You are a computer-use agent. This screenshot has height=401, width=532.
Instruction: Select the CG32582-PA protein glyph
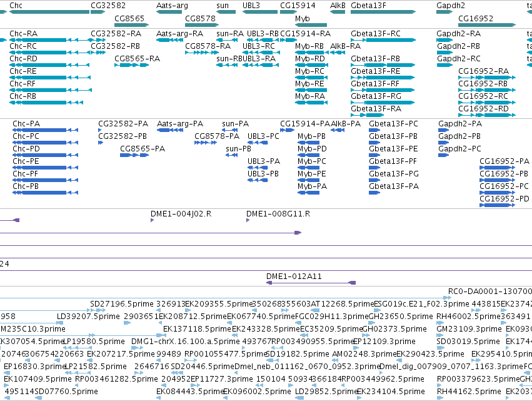pos(100,130)
